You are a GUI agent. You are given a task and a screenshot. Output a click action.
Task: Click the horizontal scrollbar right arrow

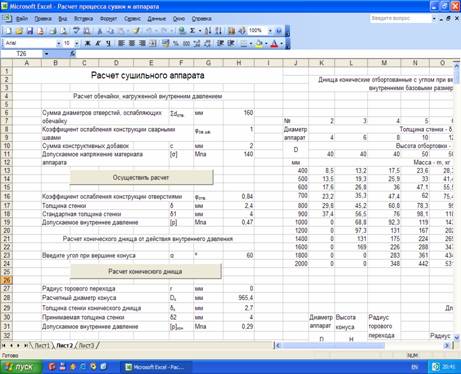[x=447, y=346]
